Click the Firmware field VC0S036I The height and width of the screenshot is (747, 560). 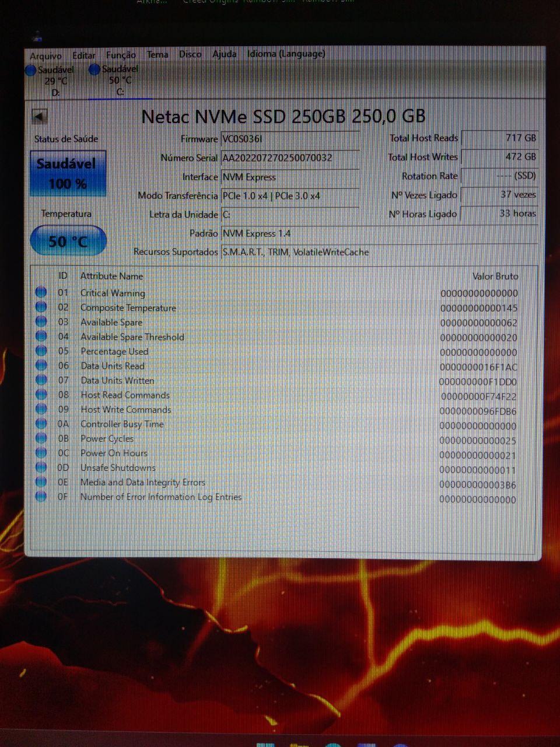click(290, 139)
